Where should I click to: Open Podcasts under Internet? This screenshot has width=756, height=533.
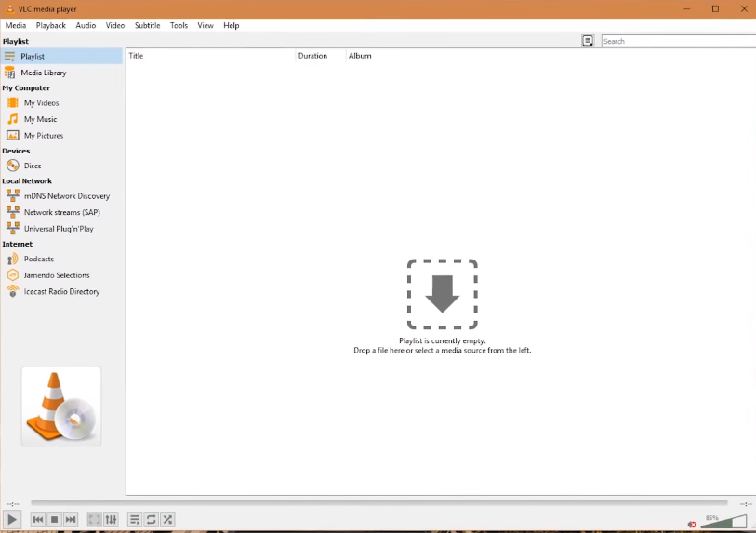point(61,259)
